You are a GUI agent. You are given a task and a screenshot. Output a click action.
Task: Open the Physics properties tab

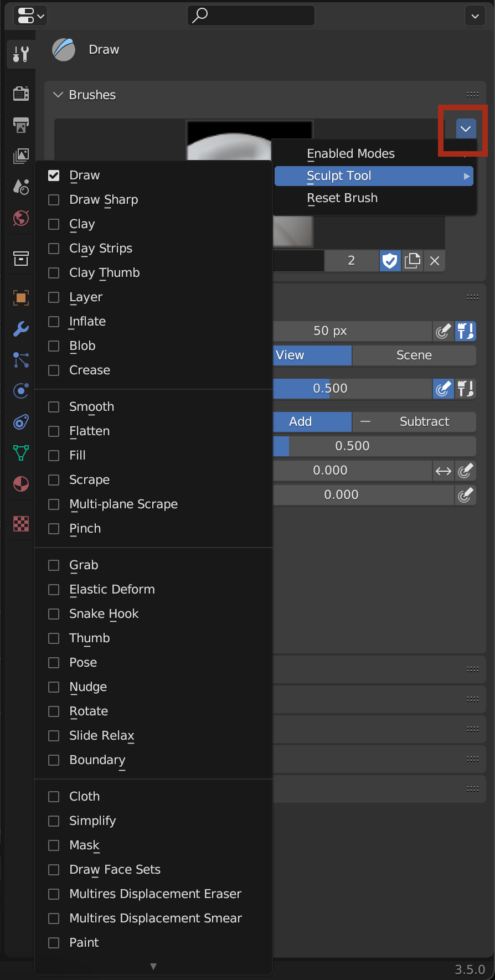(x=21, y=391)
